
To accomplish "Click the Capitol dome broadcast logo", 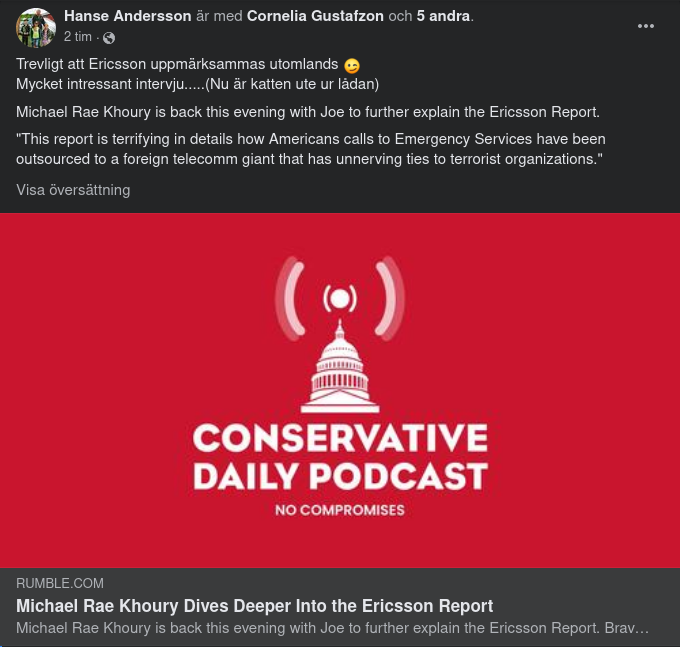I will (340, 334).
